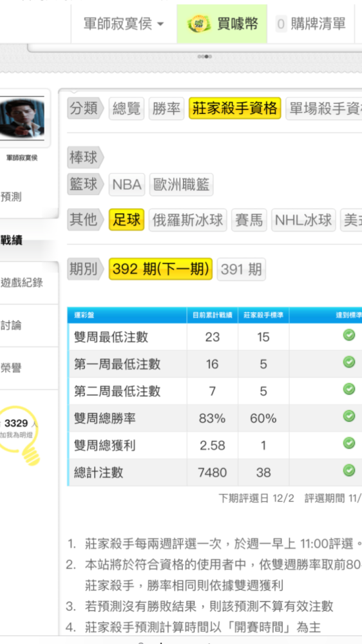Select the 足球 category filter
Screen dimensions: 362x644
click(126, 220)
